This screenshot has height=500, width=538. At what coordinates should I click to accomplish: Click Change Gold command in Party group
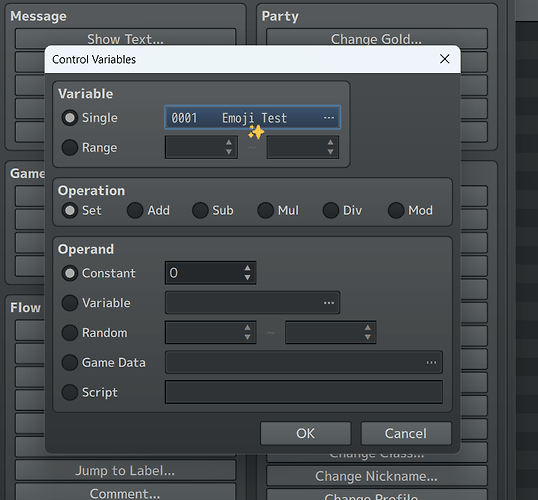click(376, 39)
